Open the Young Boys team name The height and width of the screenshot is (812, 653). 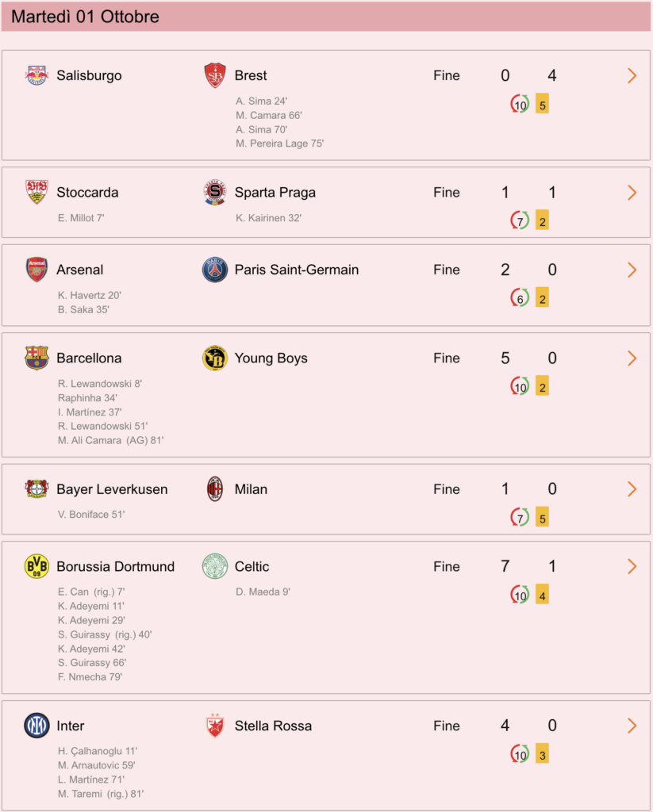[271, 358]
